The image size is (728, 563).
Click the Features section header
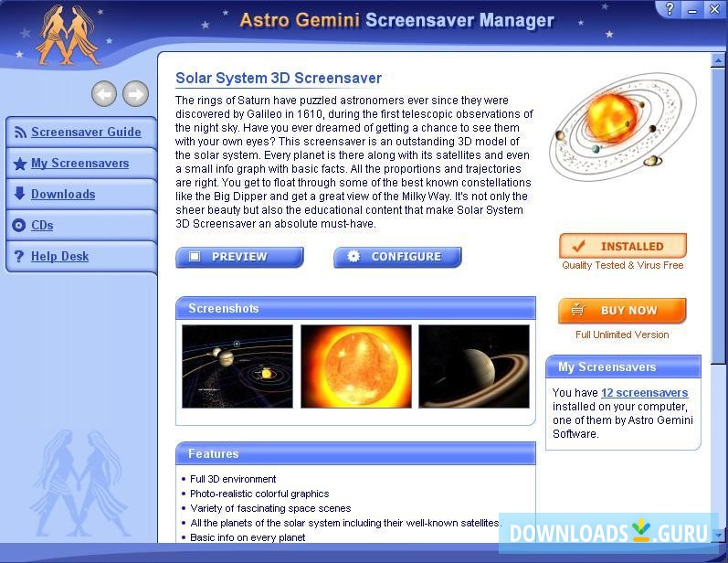coord(355,454)
